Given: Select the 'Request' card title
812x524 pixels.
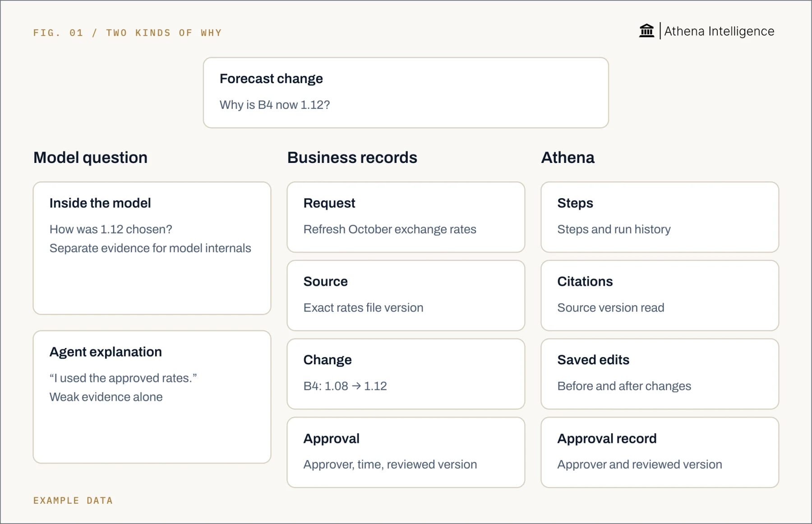Looking at the screenshot, I should click(x=329, y=203).
